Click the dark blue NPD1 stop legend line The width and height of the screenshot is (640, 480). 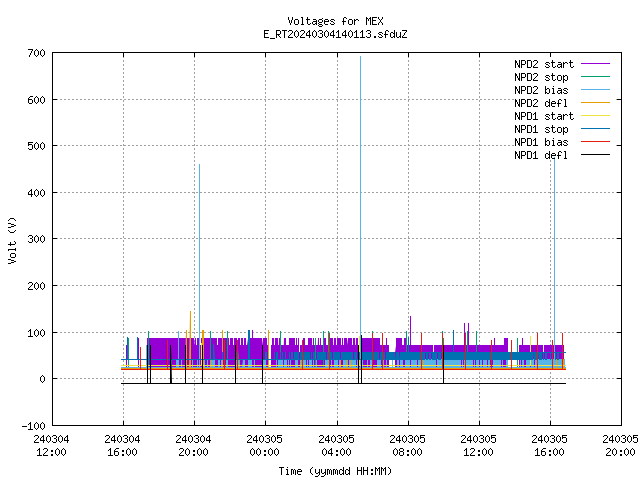coord(596,129)
